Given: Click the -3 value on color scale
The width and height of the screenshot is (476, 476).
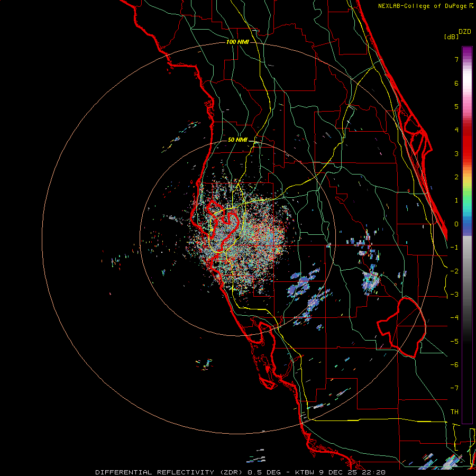Looking at the screenshot, I should 454,295.
